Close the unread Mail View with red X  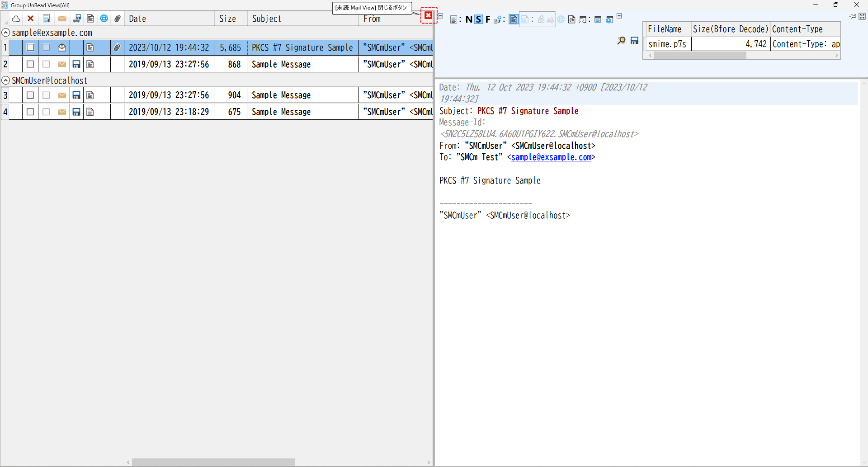428,15
